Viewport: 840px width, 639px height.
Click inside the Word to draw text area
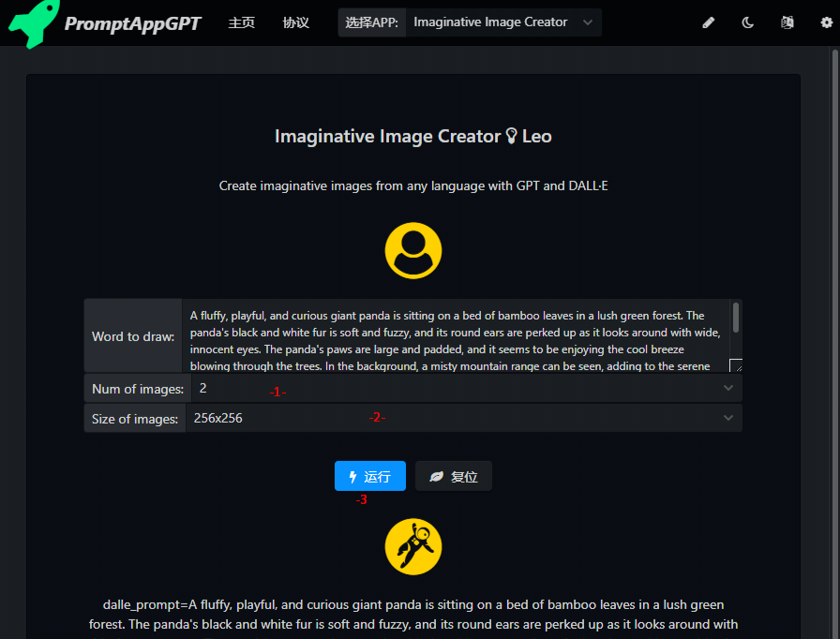click(456, 335)
